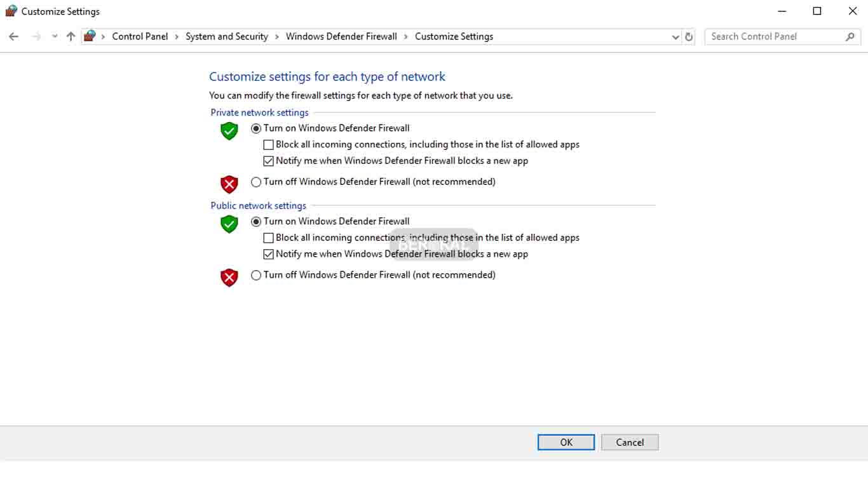
Task: Click the Control Panel breadcrumb
Action: [x=140, y=36]
